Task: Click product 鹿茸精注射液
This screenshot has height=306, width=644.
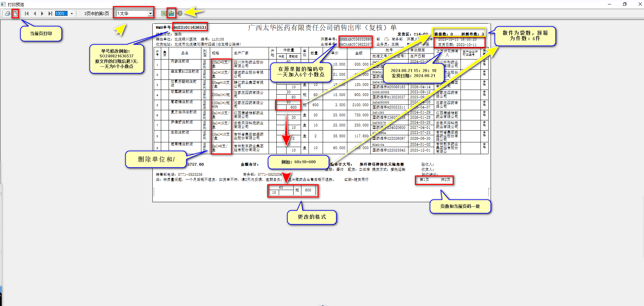Action: (182, 144)
